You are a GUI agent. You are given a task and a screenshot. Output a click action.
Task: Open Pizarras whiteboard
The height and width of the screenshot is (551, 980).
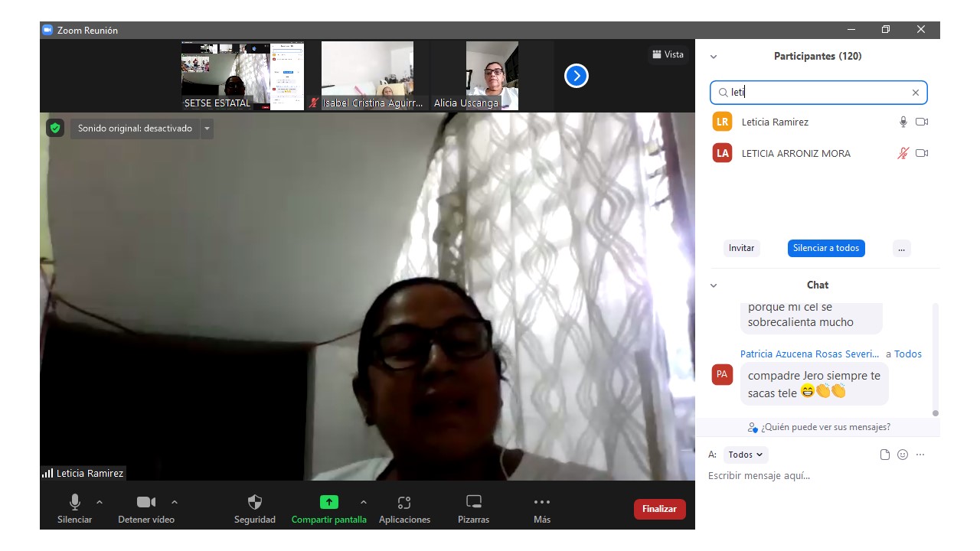tap(473, 509)
